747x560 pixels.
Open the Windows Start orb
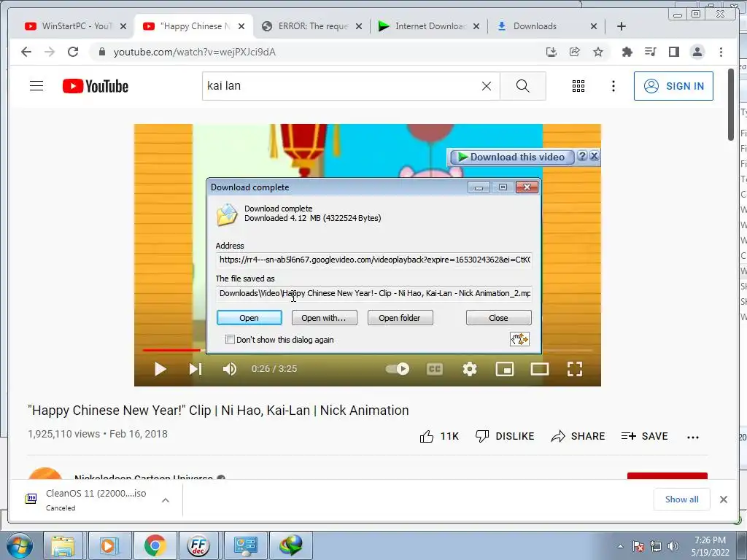pyautogui.click(x=19, y=545)
